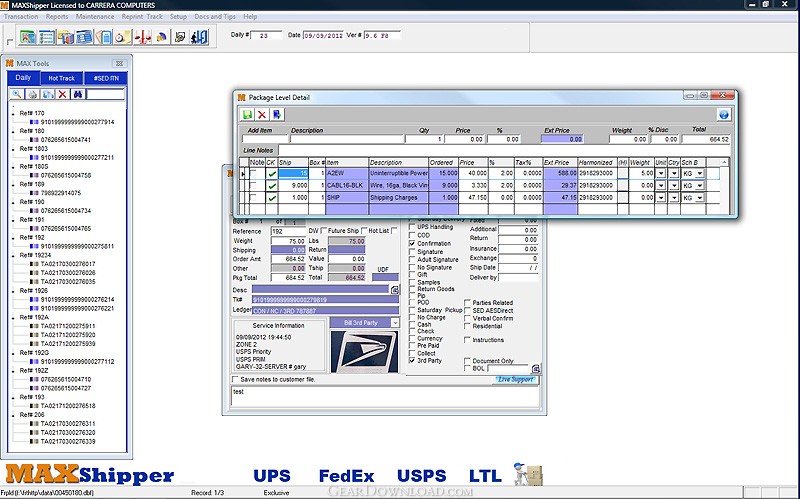800x499 pixels.
Task: Click the grid scroll-up arrow in Package Level Detail
Action: click(724, 162)
